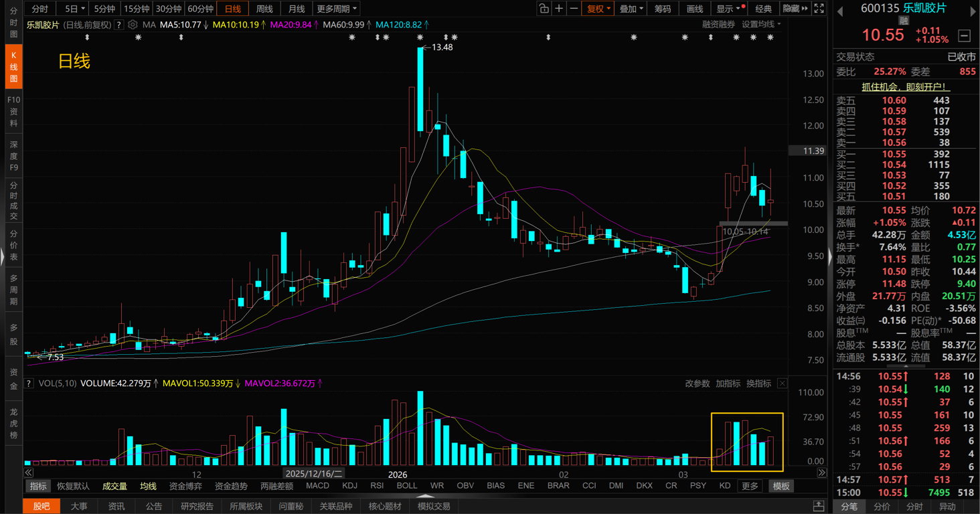Image resolution: width=980 pixels, height=514 pixels.
Task: Click event marker above 13.48 peak
Action: pos(420,37)
